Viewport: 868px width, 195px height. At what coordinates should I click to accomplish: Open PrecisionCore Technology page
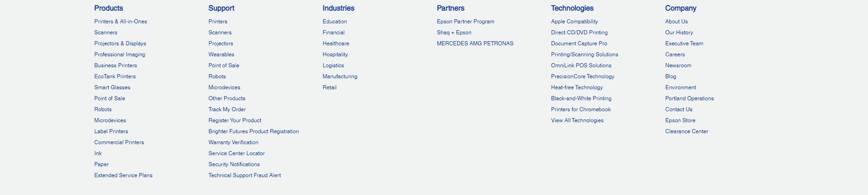[583, 76]
